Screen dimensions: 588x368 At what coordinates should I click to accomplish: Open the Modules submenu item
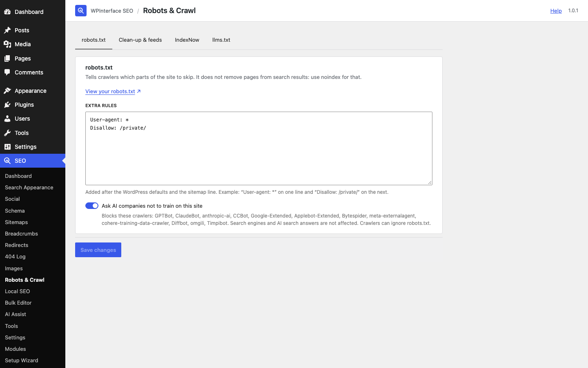[x=15, y=349]
